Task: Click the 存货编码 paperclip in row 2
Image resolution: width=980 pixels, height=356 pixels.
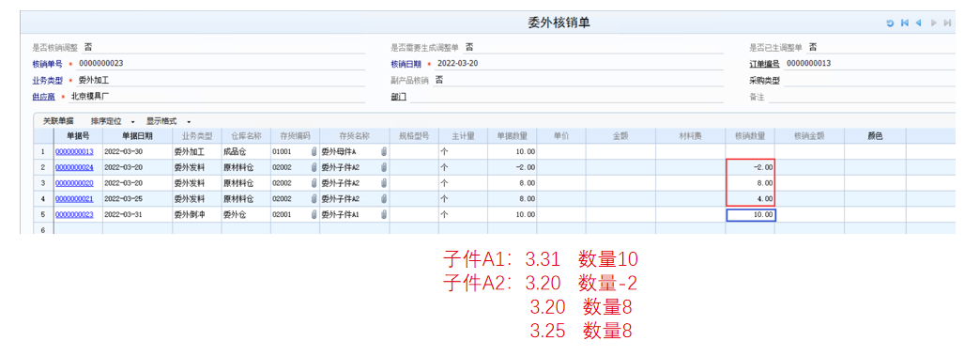Action: (314, 167)
